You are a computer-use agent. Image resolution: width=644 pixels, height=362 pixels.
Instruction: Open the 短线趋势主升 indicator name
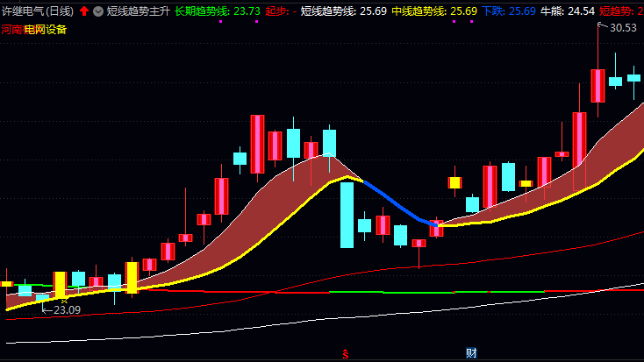[x=137, y=11]
